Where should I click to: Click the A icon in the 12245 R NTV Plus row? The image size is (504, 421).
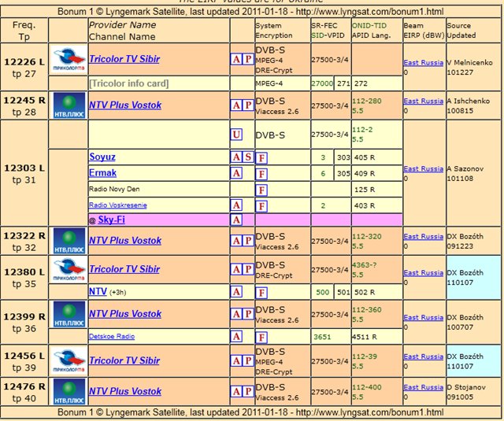coord(236,105)
